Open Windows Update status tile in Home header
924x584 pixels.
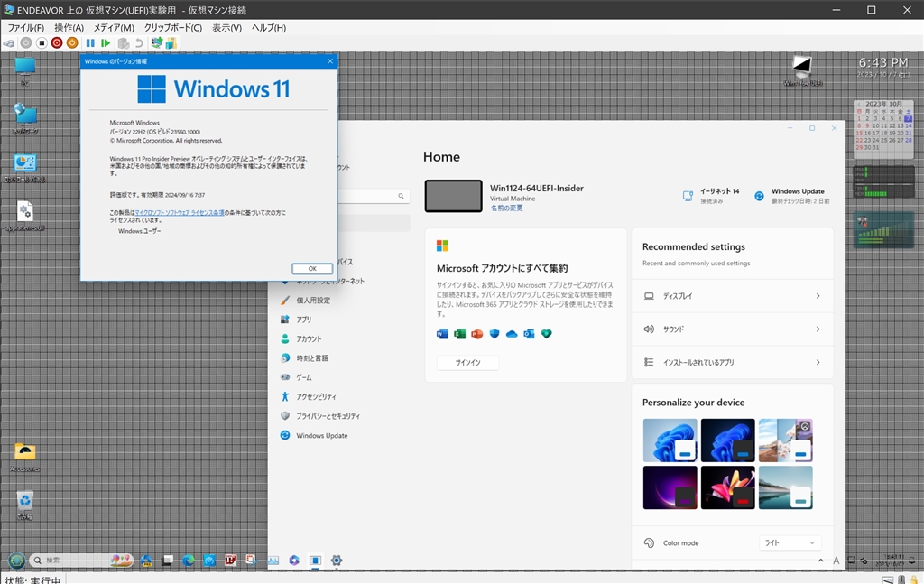point(792,196)
